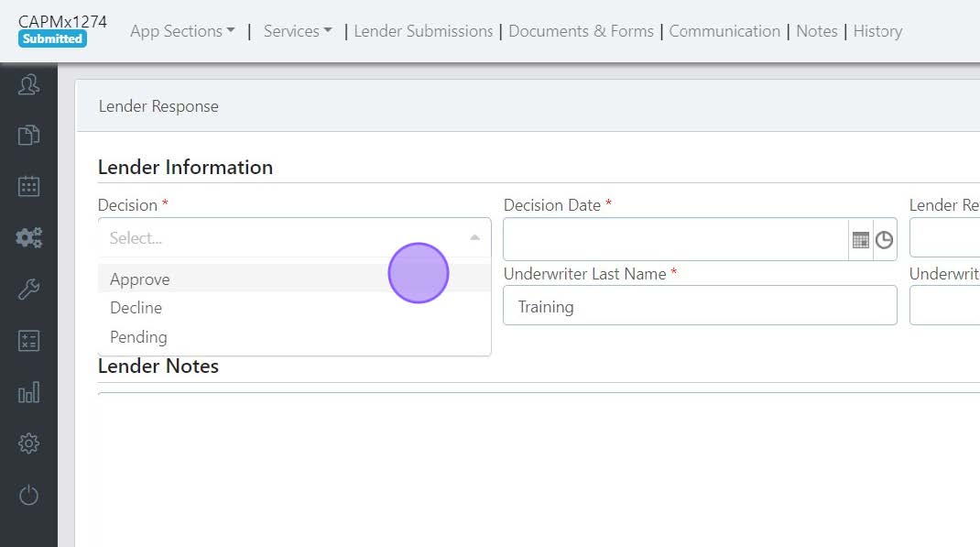The height and width of the screenshot is (547, 980).
Task: Choose Pending from the Decision list
Action: pyautogui.click(x=138, y=337)
